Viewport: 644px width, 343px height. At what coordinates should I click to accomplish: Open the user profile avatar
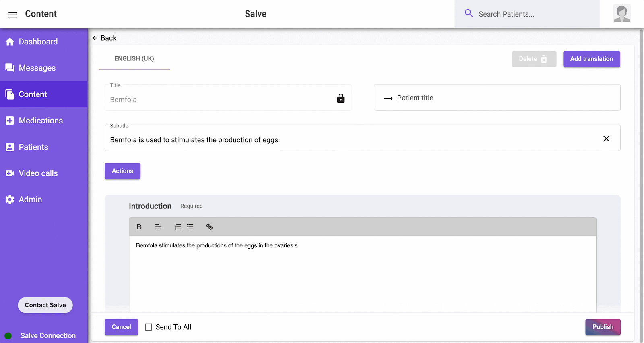tap(621, 13)
